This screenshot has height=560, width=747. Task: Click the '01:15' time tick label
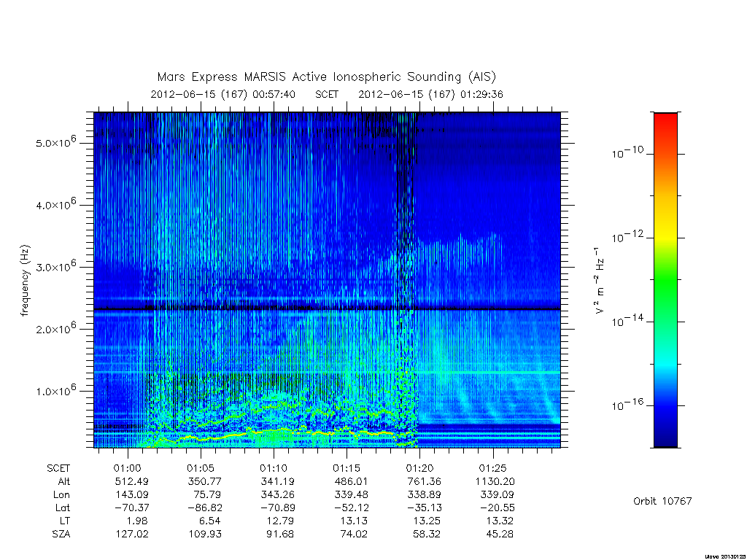[x=347, y=468]
